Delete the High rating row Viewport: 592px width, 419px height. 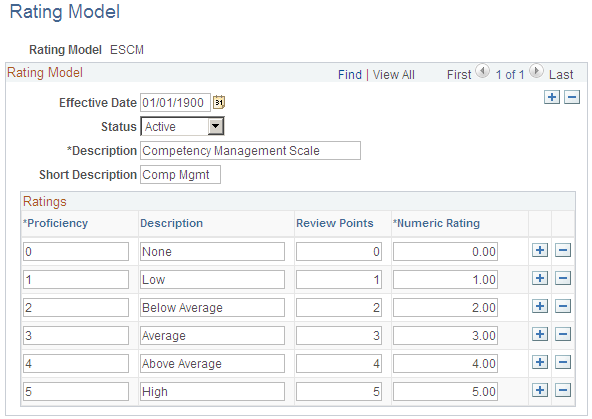tap(563, 390)
